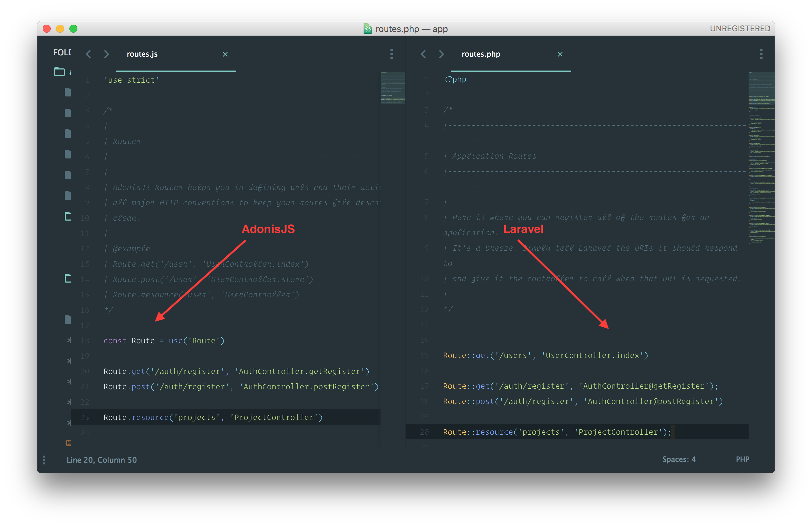Screen dimensions: 812x526
Task: Open status bar's three-dot panel switcher
Action: (x=44, y=460)
